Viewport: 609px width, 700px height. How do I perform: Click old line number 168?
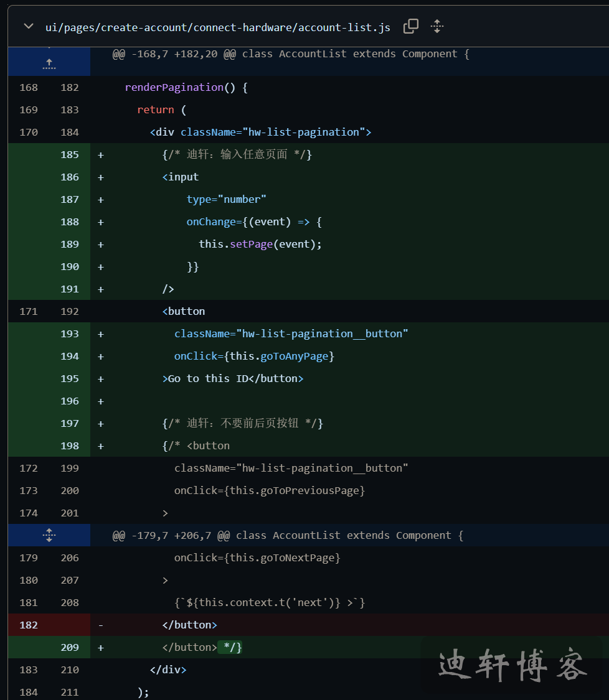coord(29,88)
